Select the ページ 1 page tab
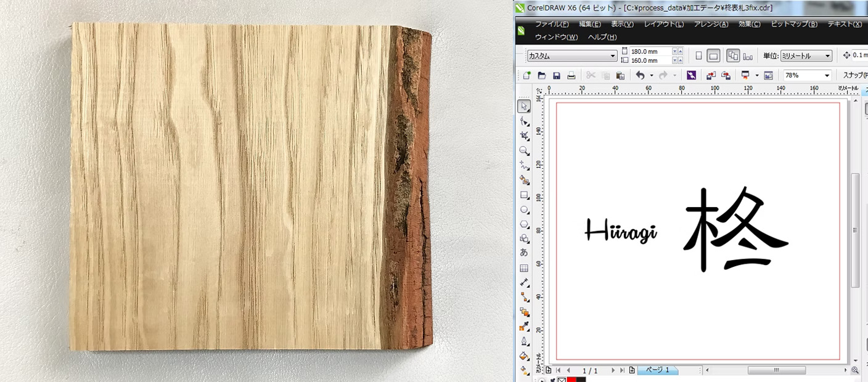 [x=657, y=370]
